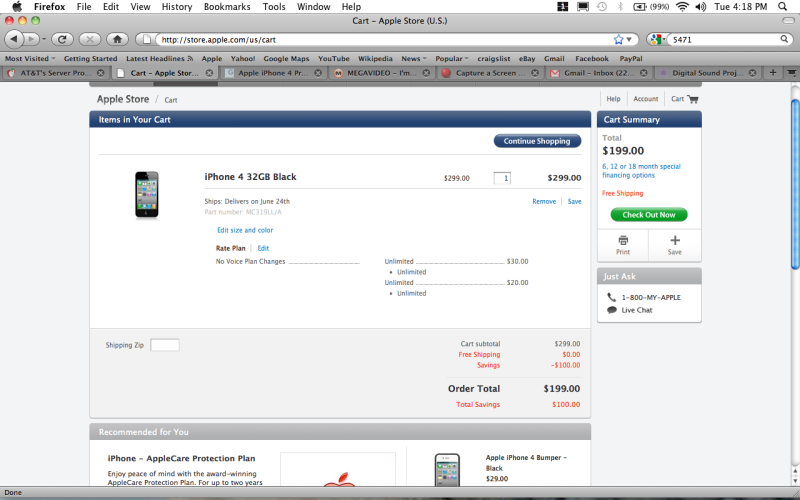
Task: Open the Apple menu logo
Action: coord(17,7)
